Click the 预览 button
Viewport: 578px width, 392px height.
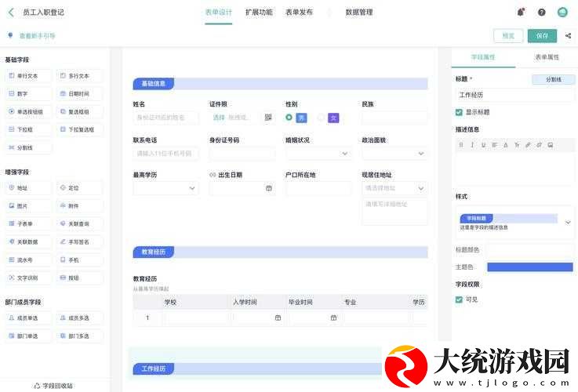click(x=508, y=36)
